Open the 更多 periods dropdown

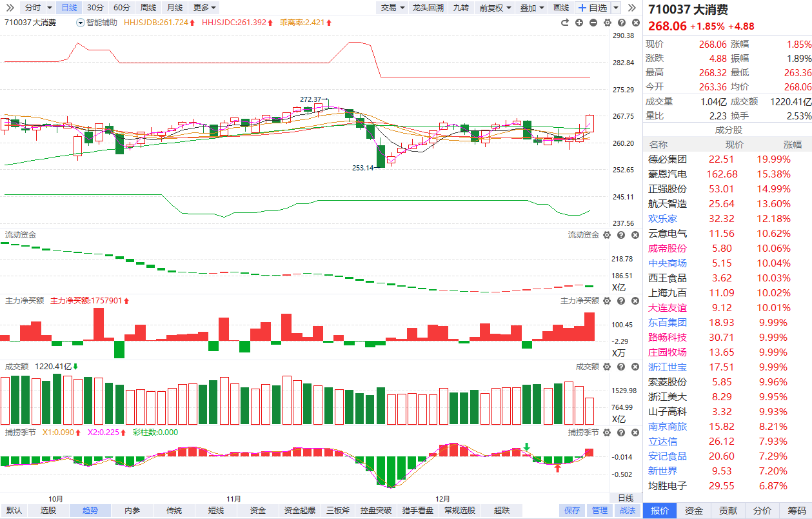click(204, 8)
